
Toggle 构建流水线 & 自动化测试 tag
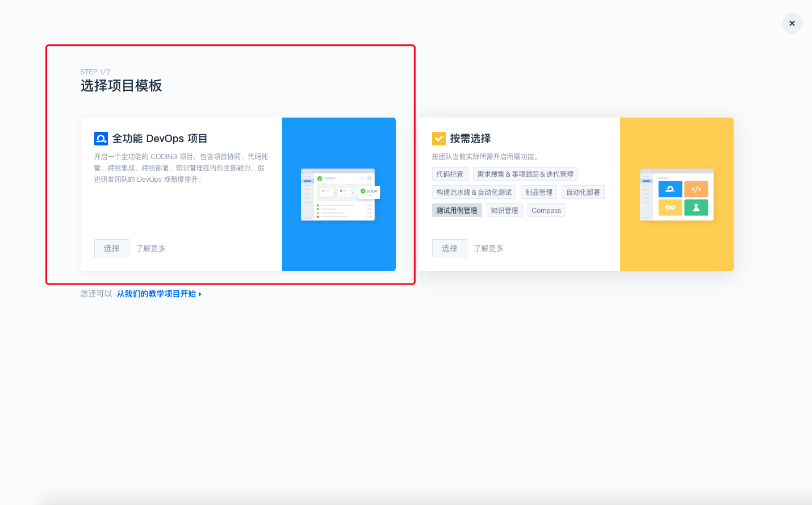tap(474, 193)
